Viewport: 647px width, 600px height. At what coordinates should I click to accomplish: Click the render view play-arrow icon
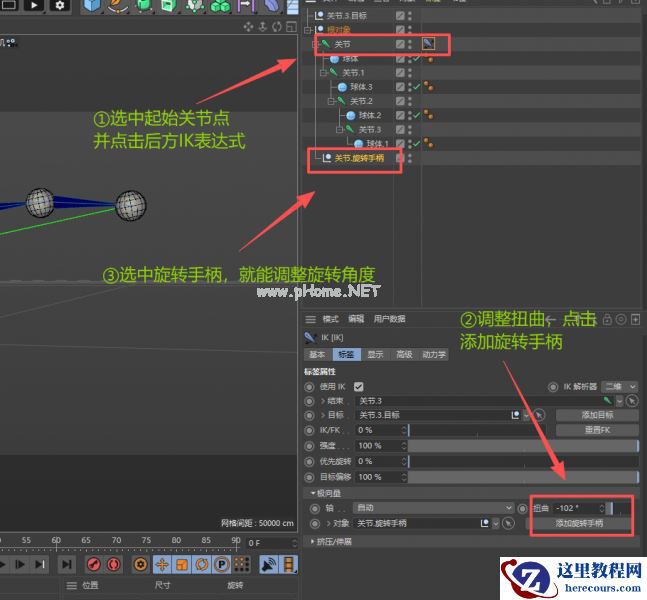[35, 5]
